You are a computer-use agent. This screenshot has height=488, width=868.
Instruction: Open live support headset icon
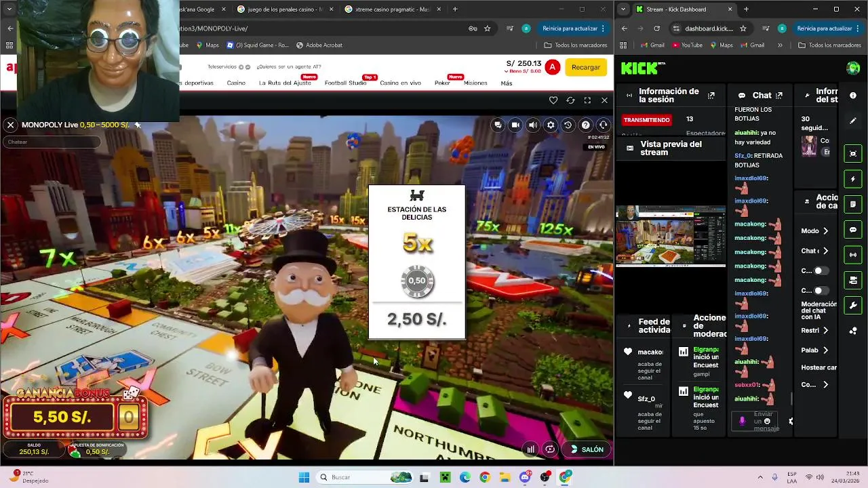coord(603,125)
